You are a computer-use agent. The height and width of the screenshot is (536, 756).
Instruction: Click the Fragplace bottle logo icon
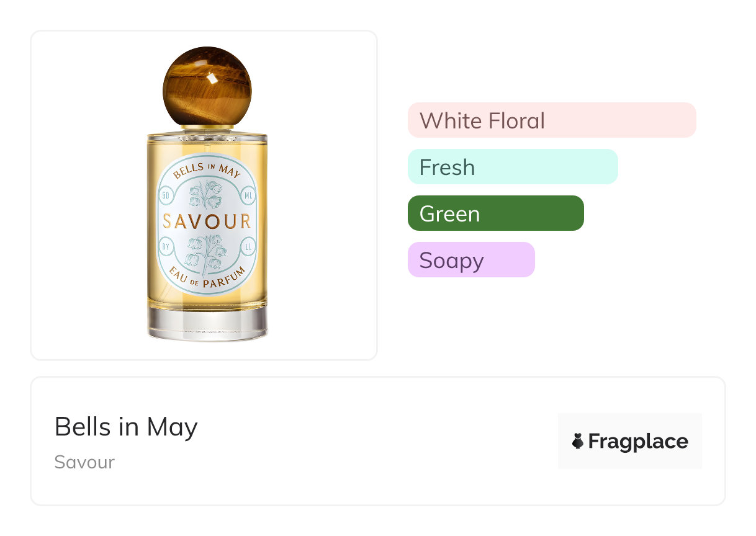click(578, 441)
